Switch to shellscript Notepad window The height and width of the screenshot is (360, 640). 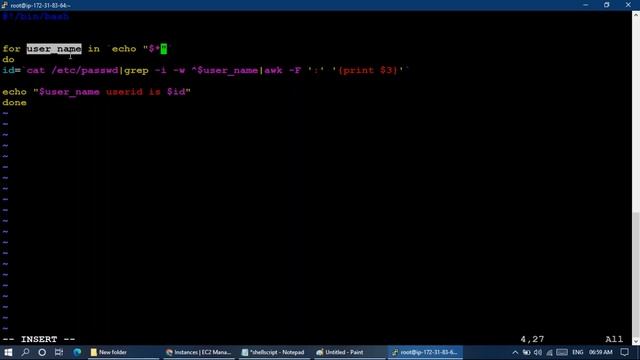(273, 352)
